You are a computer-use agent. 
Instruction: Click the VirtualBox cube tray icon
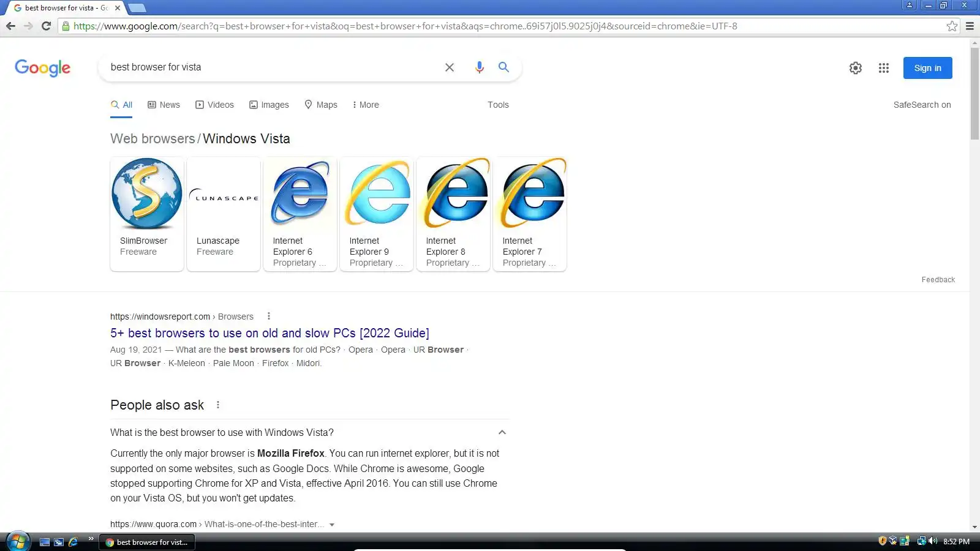click(893, 541)
